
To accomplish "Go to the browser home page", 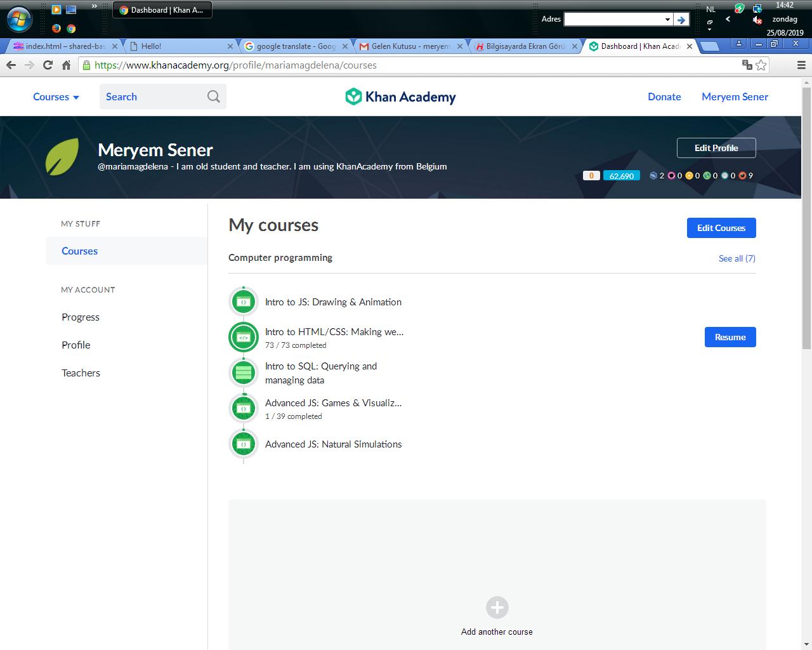I will (66, 65).
